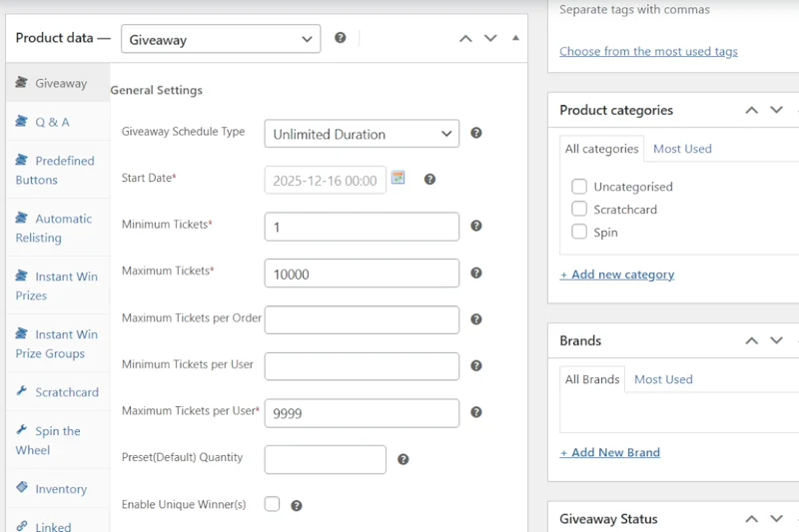Image resolution: width=799 pixels, height=532 pixels.
Task: Collapse the Product data panel triangle
Action: pos(515,38)
